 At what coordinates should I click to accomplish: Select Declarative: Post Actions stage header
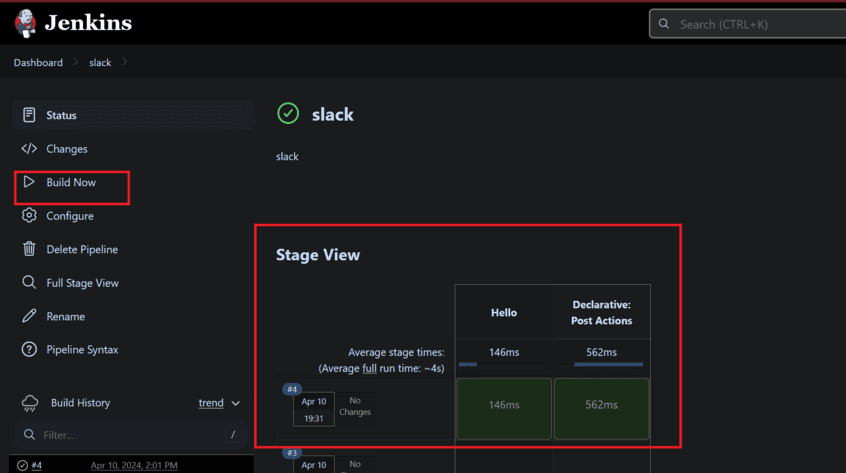602,312
